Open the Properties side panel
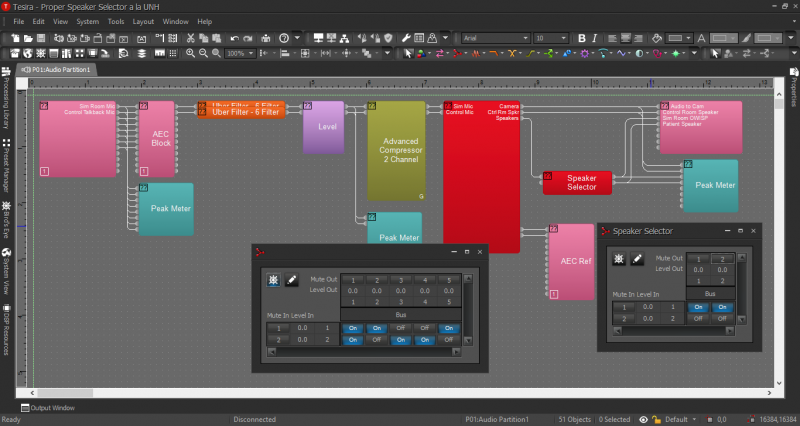 click(793, 87)
